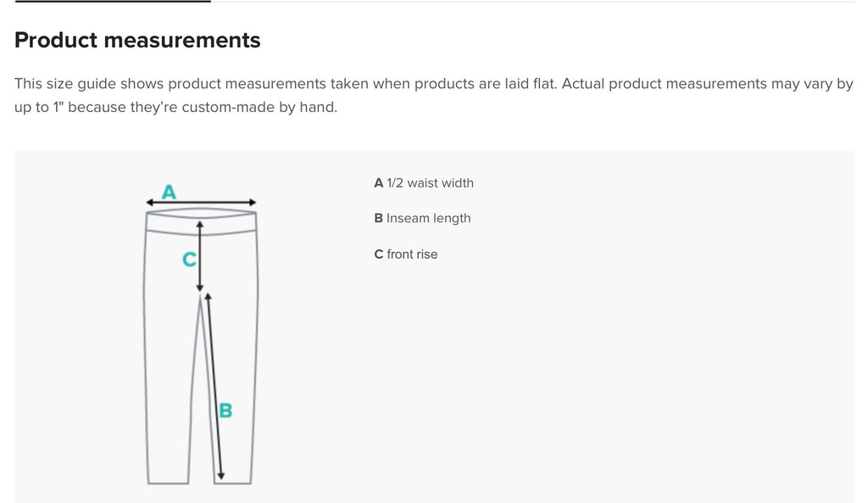Click the 'custom-made by hand' text

point(259,107)
